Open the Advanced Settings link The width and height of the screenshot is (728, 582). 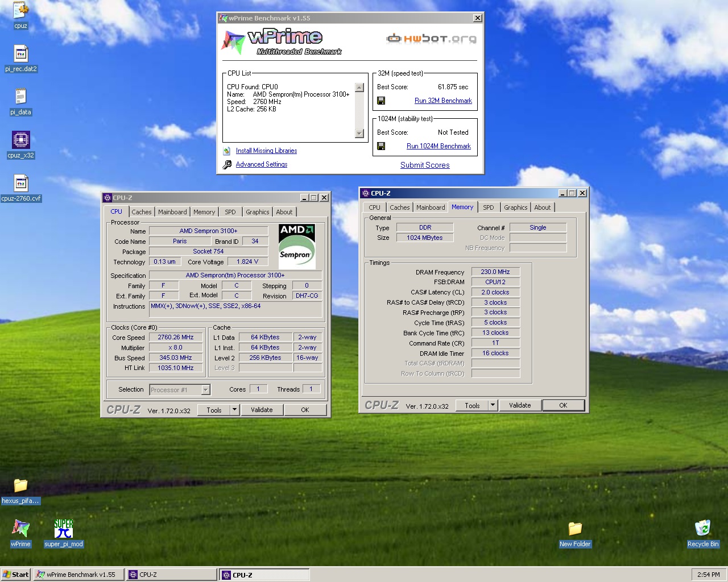tap(262, 164)
